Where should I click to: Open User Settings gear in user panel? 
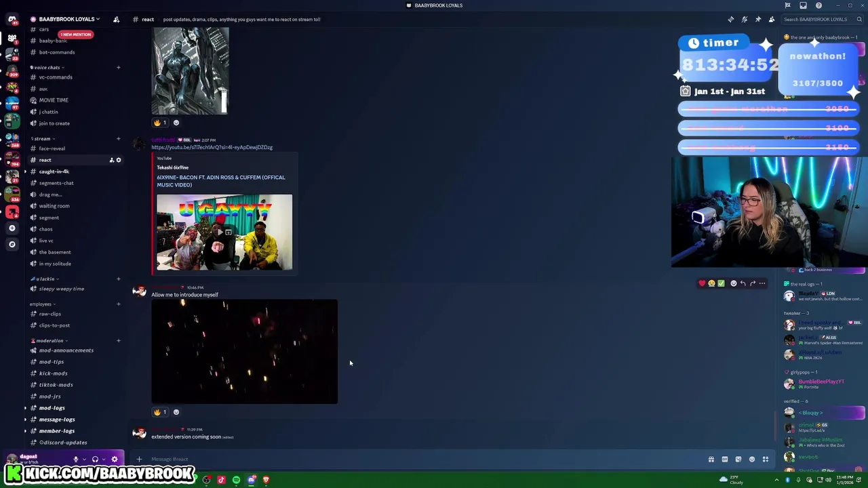click(114, 459)
